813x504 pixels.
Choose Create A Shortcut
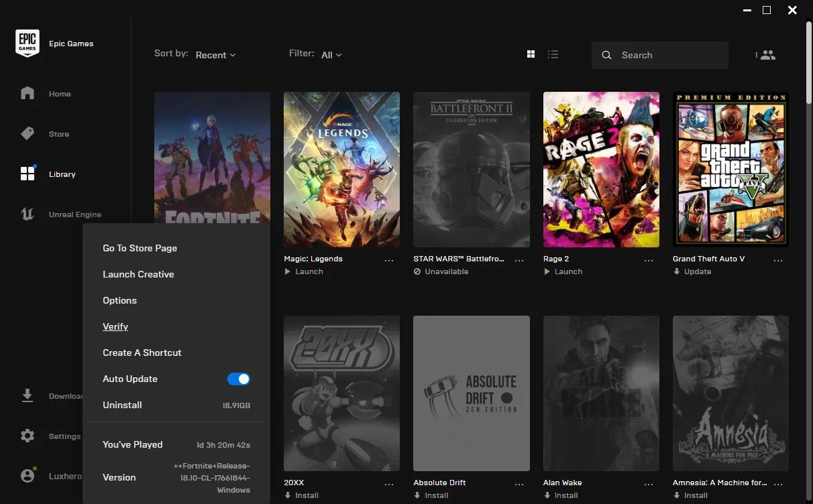tap(142, 353)
